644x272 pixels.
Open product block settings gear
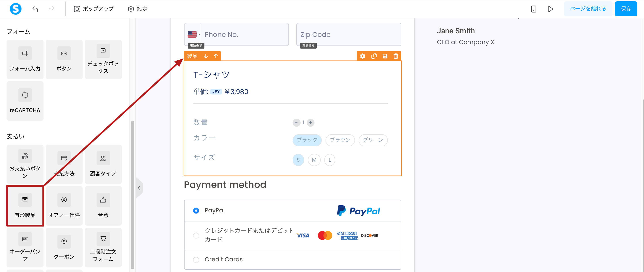[x=362, y=56]
